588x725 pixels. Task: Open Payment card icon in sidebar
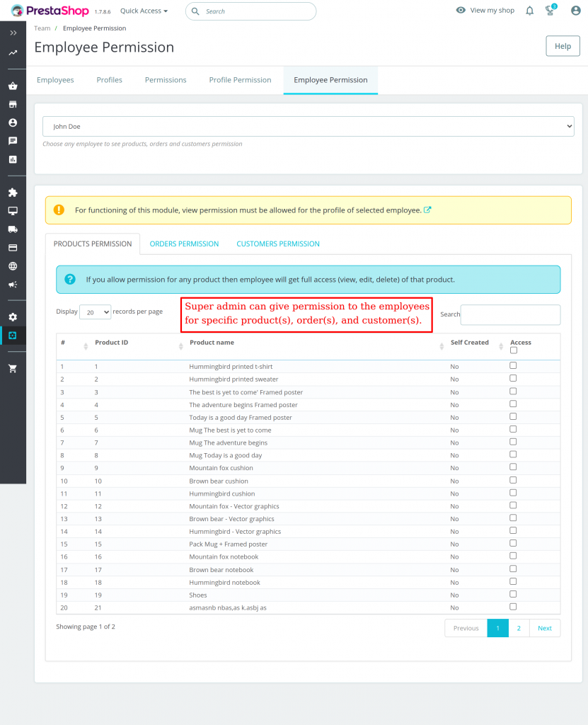(13, 248)
